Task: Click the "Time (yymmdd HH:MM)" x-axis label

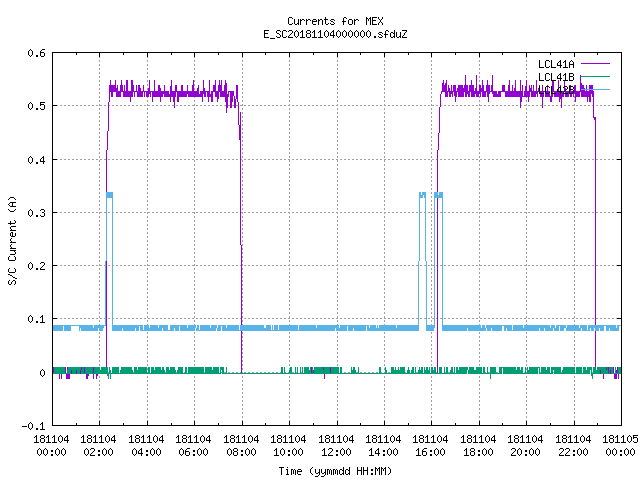Action: [x=335, y=471]
